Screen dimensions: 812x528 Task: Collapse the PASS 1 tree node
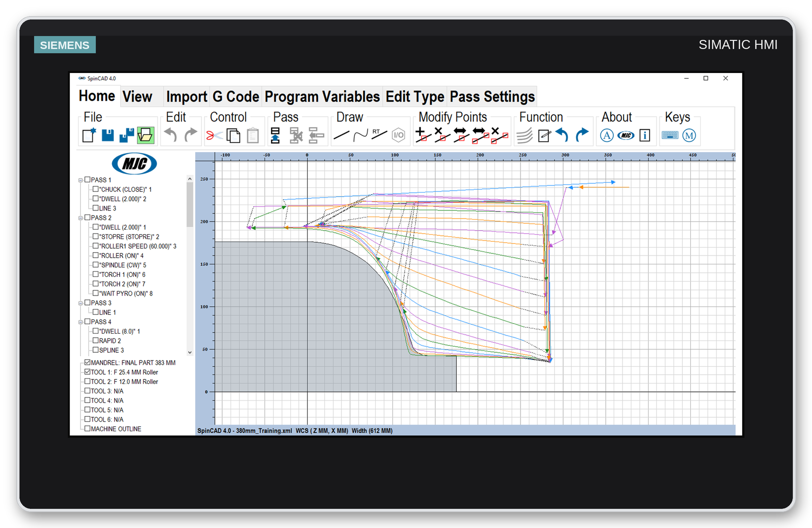[x=81, y=180]
